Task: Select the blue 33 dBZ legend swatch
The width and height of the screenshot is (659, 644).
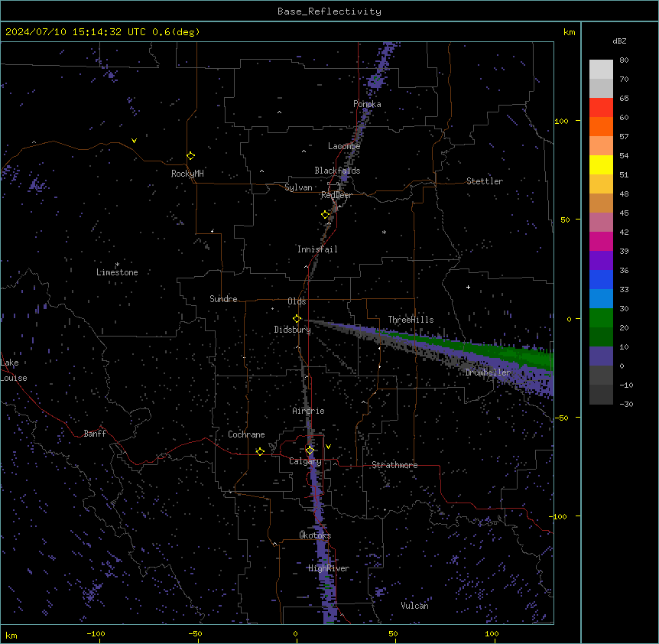Action: tap(601, 279)
